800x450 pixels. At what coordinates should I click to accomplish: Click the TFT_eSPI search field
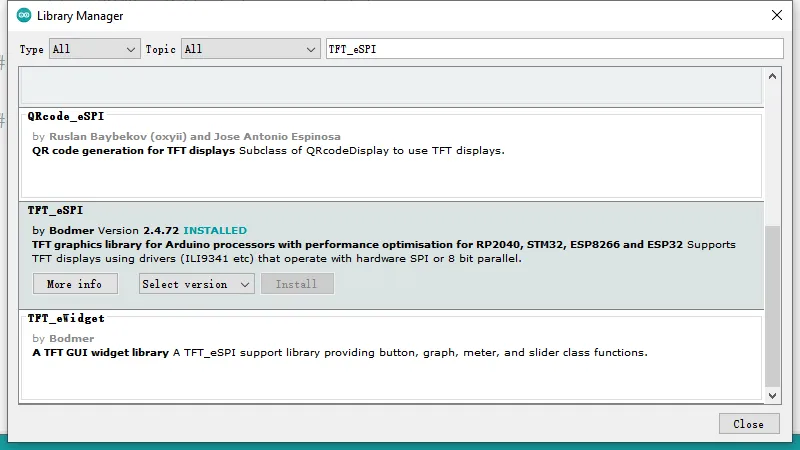click(555, 49)
